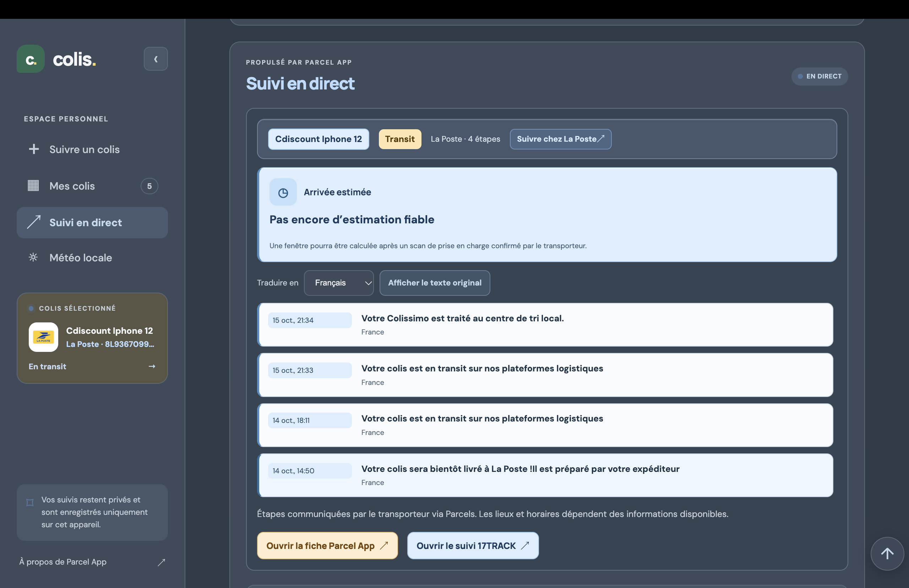Select the 14 oct., 18:11 tracking step

click(545, 425)
